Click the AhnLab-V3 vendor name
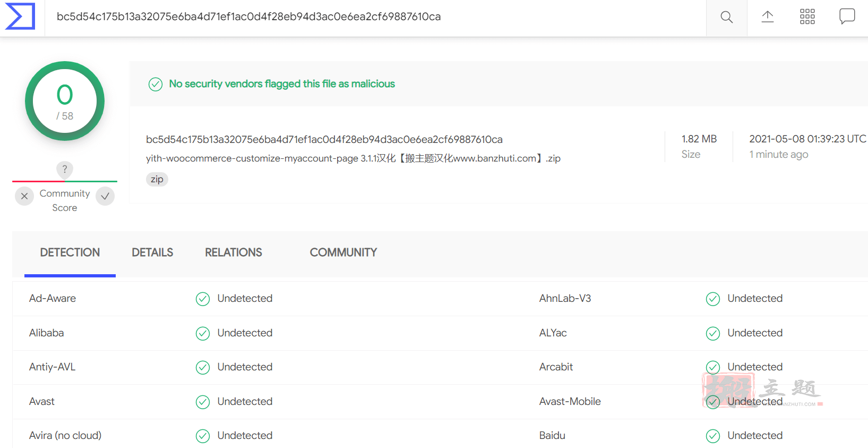Screen dimensions: 868x448 [x=565, y=298]
